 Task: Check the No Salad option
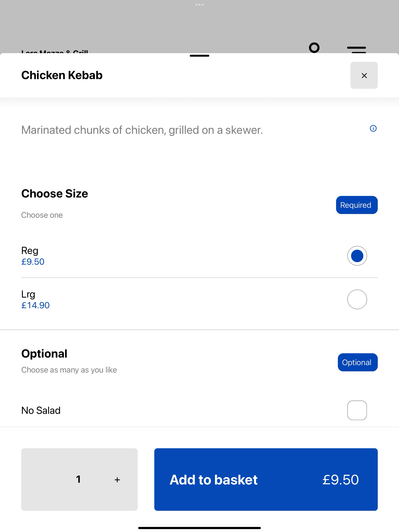pos(357,410)
